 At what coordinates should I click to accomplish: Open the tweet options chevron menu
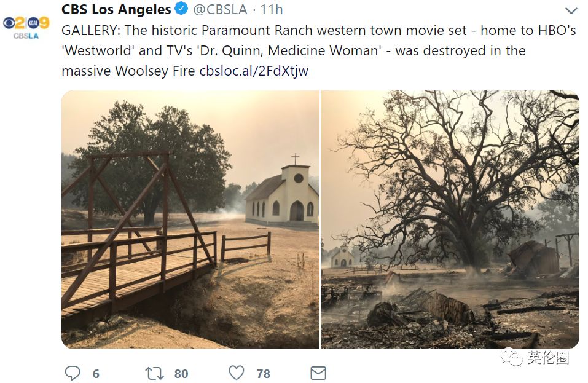[571, 10]
